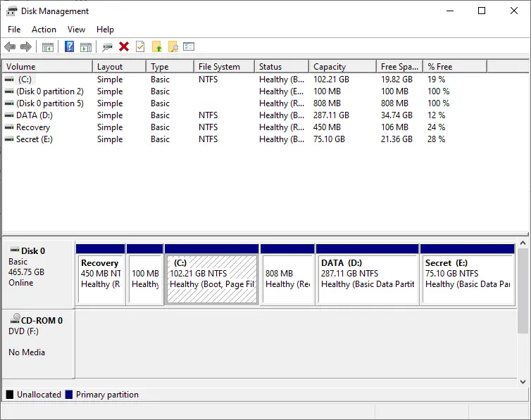Click the Back arrow toolbar icon

coord(10,46)
